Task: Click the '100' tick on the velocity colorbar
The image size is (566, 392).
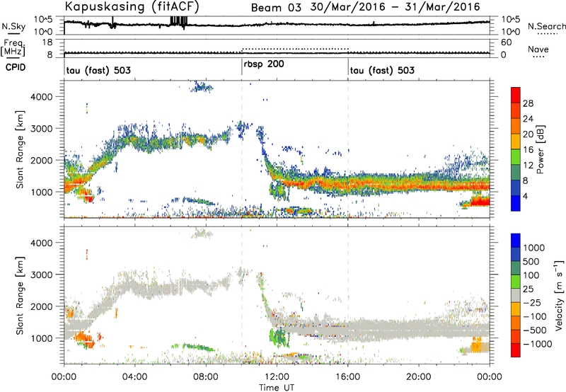Action: [x=531, y=275]
